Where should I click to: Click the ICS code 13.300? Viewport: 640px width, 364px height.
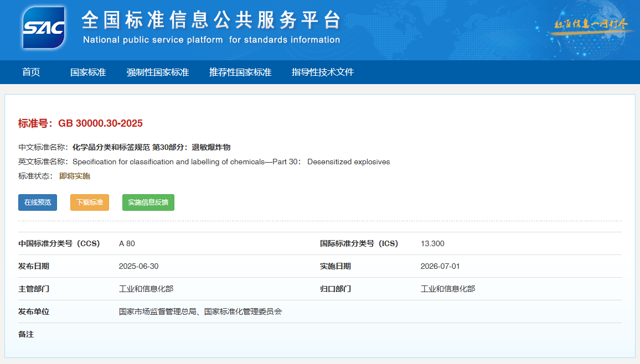(x=432, y=243)
